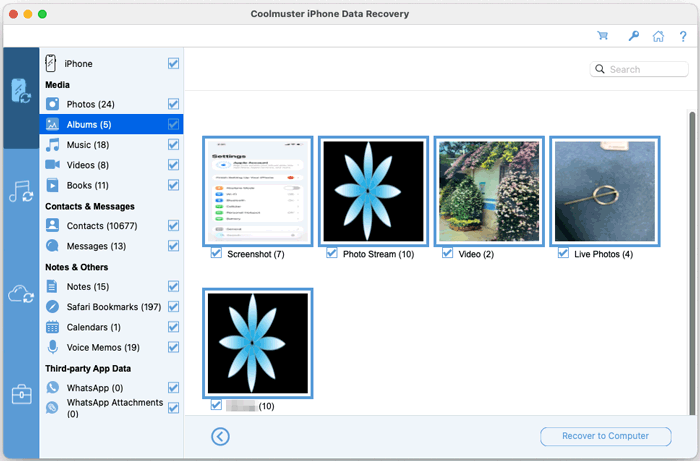Open the Video album thumbnail

[x=489, y=191]
